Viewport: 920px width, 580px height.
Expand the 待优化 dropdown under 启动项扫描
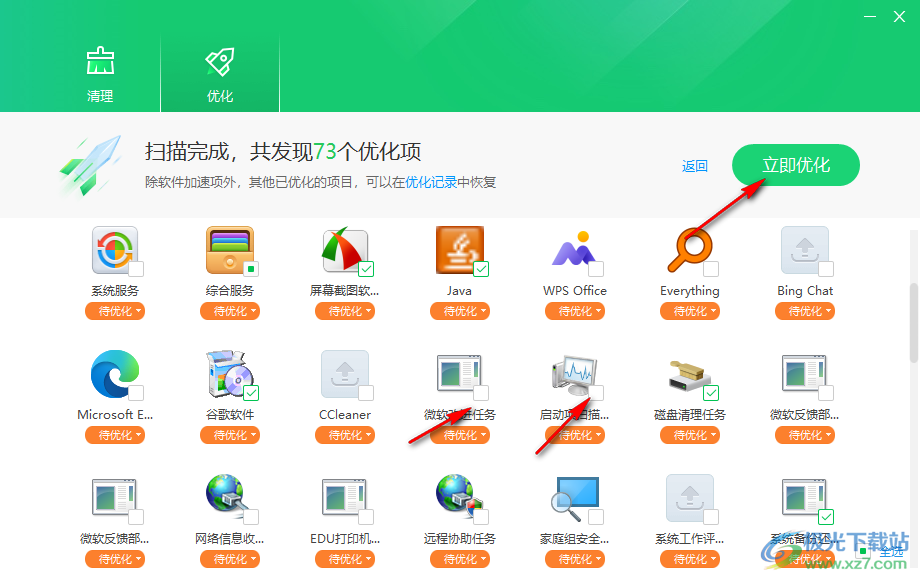click(x=575, y=435)
